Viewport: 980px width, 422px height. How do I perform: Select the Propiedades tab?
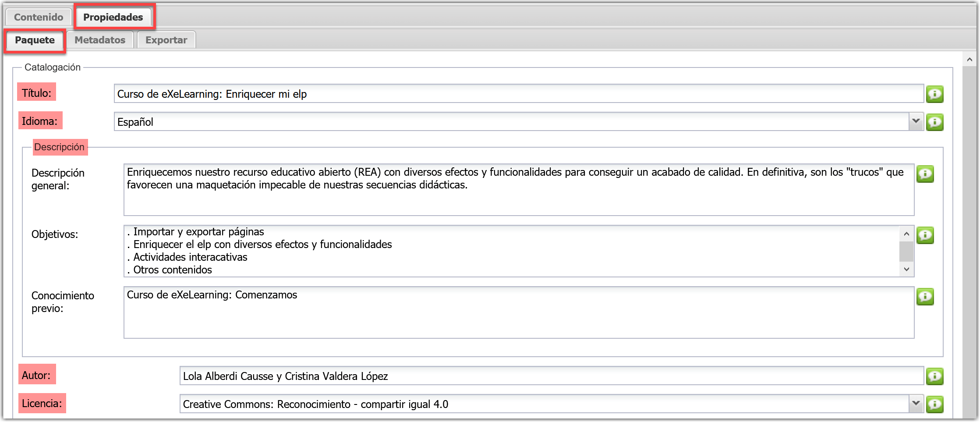tap(113, 17)
